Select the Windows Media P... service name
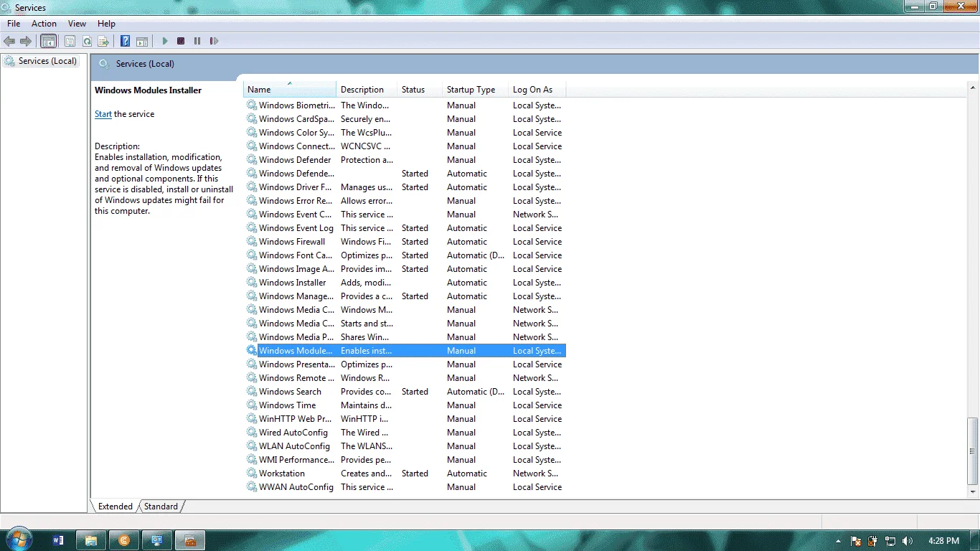Screen dimensions: 980x551 click(296, 337)
